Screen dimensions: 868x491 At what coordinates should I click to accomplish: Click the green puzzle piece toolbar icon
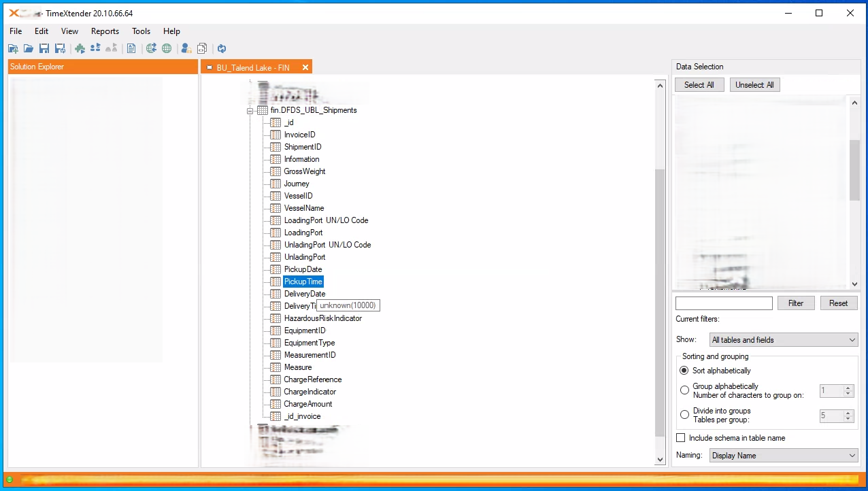80,48
